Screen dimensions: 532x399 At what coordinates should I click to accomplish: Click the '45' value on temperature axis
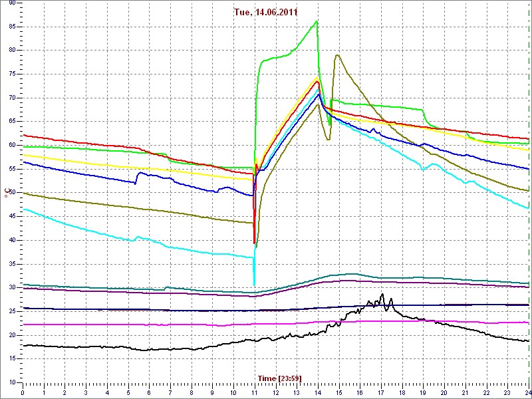(12, 217)
